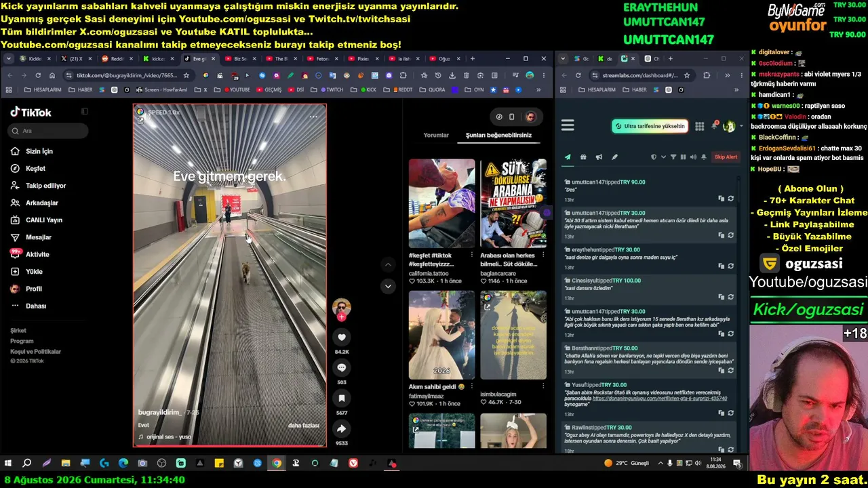Viewport: 868px width, 488px height.
Task: Toggle the Streamlabs alert bell icon
Action: (x=704, y=157)
